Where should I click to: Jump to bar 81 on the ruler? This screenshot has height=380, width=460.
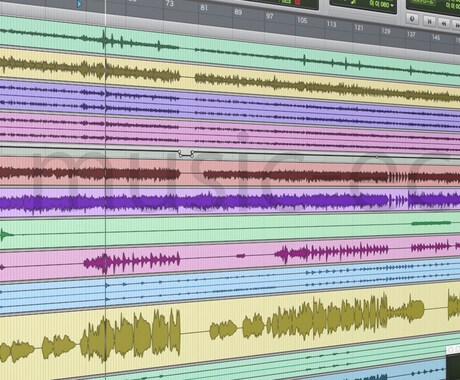[204, 8]
